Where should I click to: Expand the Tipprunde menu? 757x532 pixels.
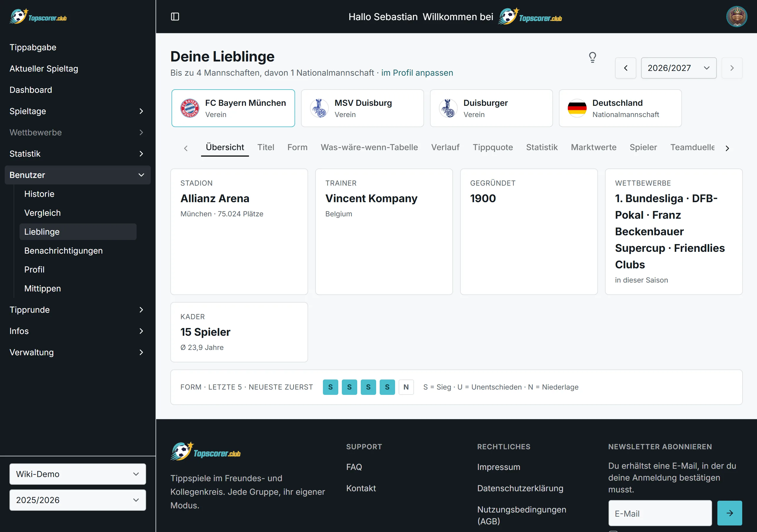[x=77, y=310]
